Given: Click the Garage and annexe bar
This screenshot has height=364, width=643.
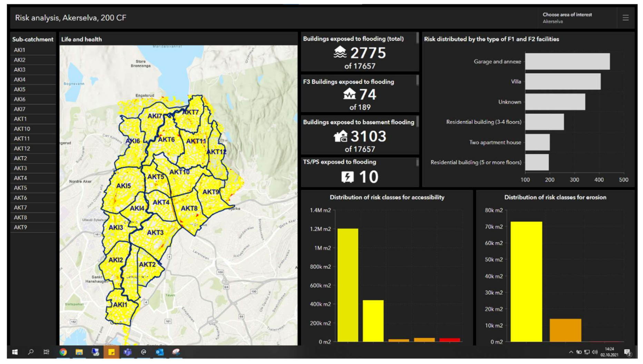Looking at the screenshot, I should pyautogui.click(x=567, y=61).
